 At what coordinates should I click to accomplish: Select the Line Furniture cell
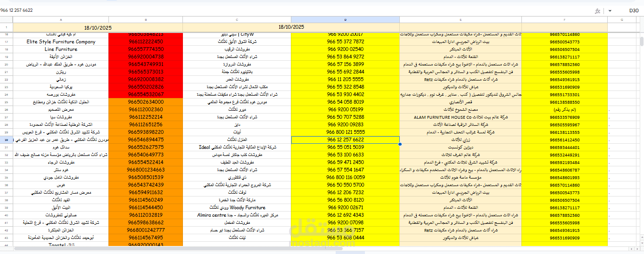click(x=60, y=49)
